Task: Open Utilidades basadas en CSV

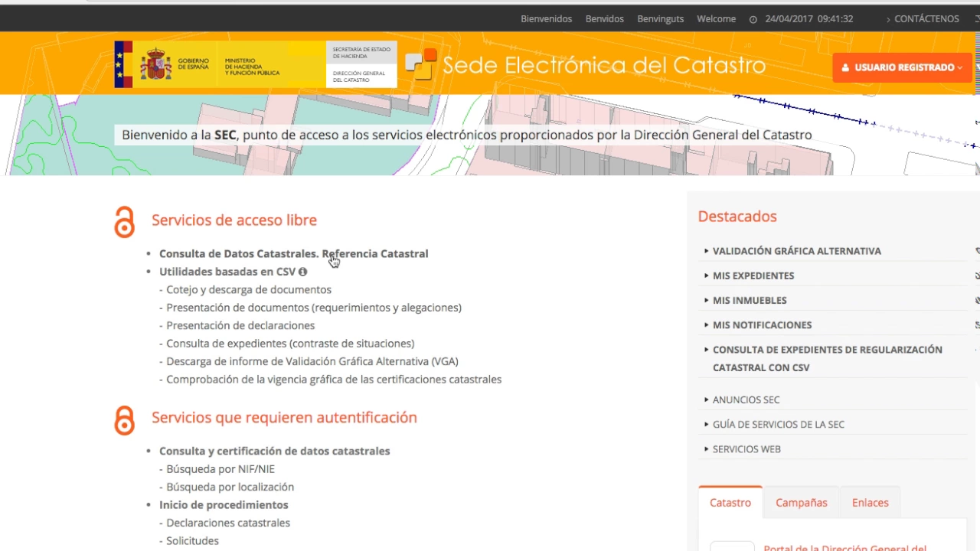Action: [x=227, y=272]
